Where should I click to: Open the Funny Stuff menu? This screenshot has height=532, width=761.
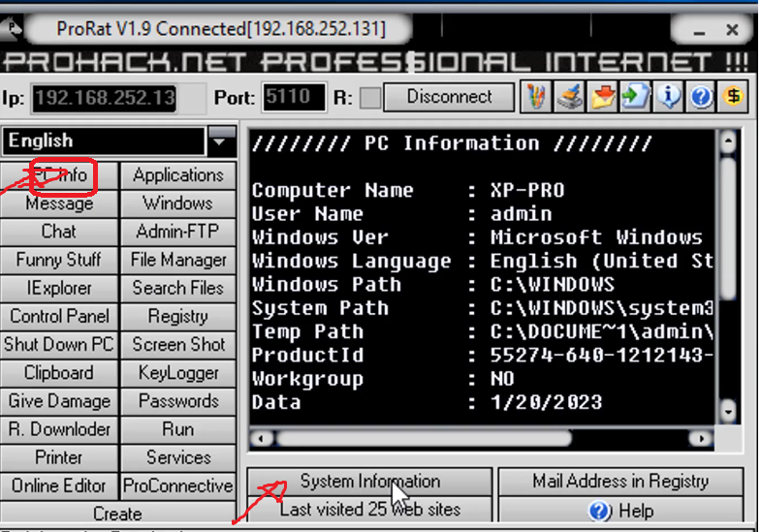[59, 260]
